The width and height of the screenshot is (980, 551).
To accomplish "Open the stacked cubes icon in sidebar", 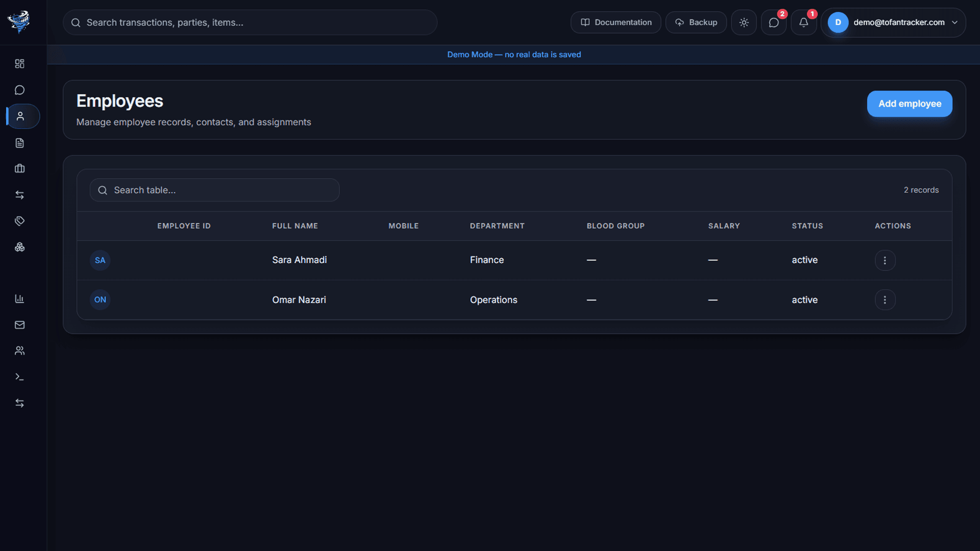I will (19, 247).
